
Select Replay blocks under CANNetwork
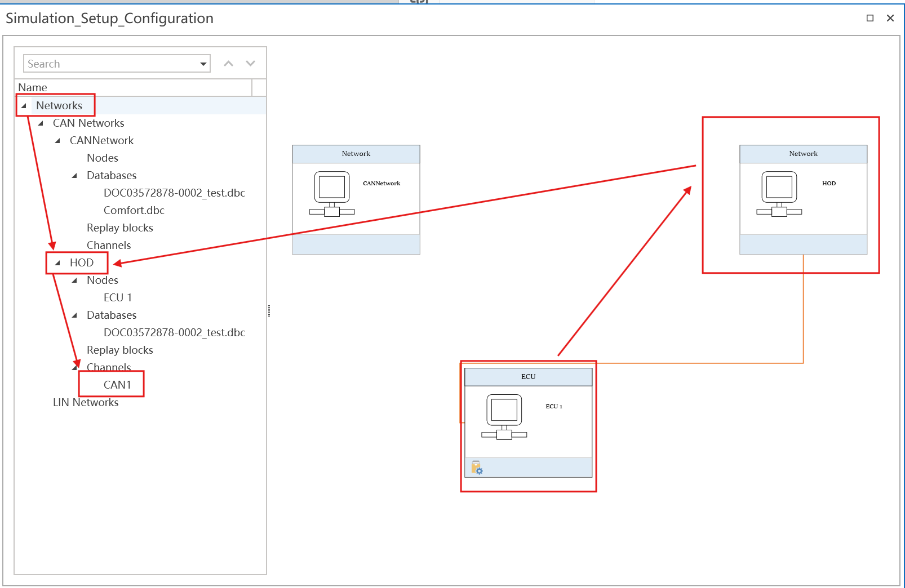pyautogui.click(x=119, y=228)
